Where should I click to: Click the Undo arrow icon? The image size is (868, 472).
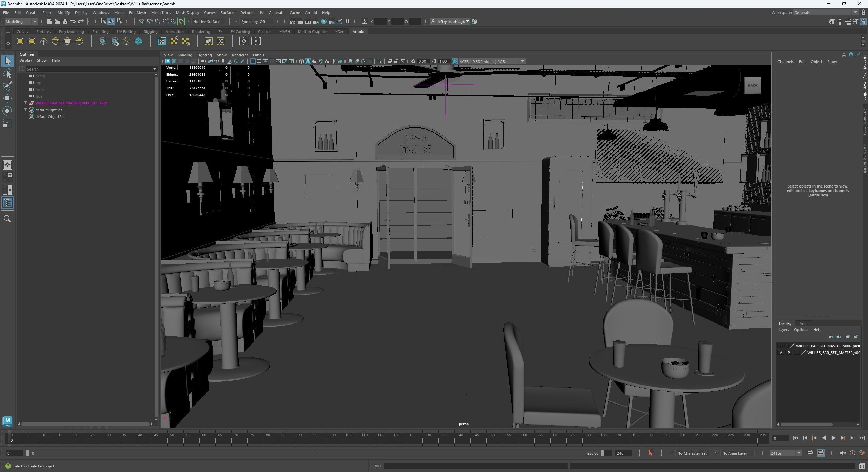pyautogui.click(x=73, y=21)
